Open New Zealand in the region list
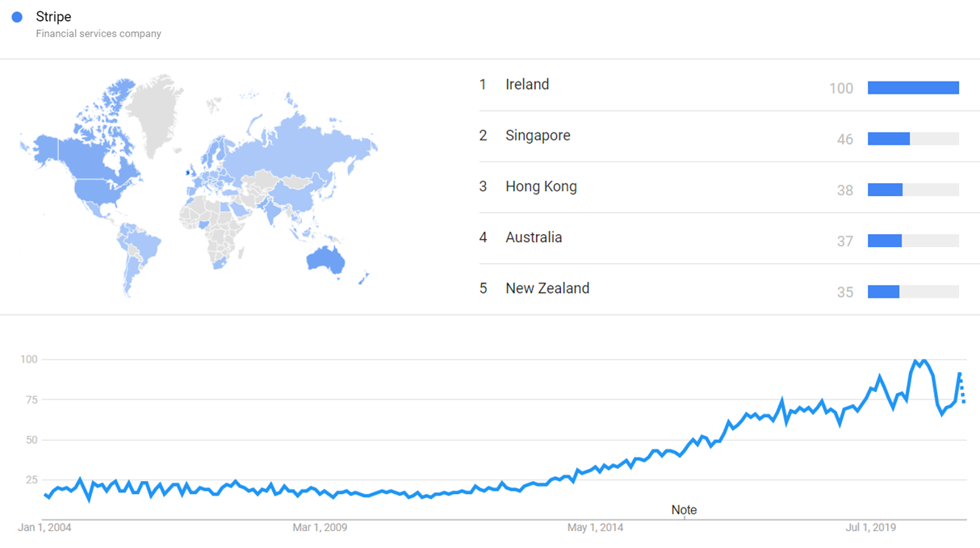This screenshot has width=980, height=548. pos(547,288)
